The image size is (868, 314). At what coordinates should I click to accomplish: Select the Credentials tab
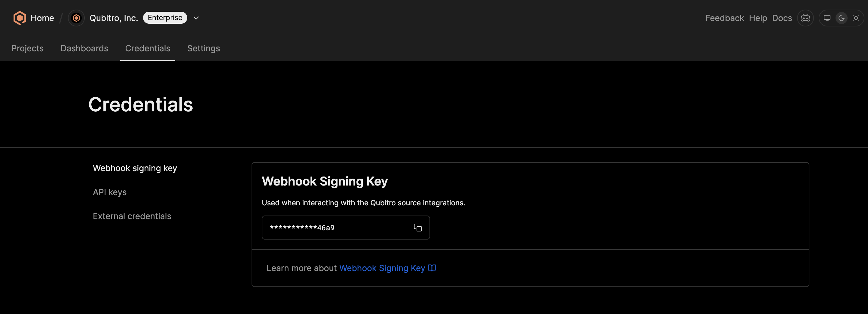click(x=148, y=48)
